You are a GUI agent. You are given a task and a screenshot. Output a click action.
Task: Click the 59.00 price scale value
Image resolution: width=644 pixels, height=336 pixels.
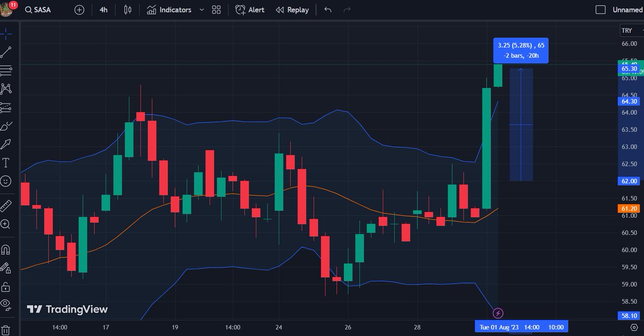[629, 284]
